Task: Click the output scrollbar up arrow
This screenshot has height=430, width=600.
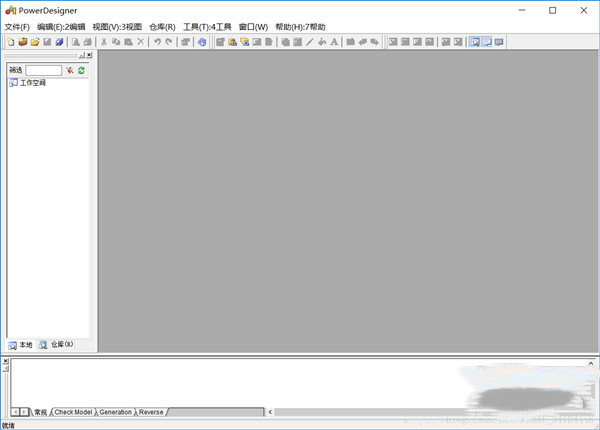Action: point(591,363)
